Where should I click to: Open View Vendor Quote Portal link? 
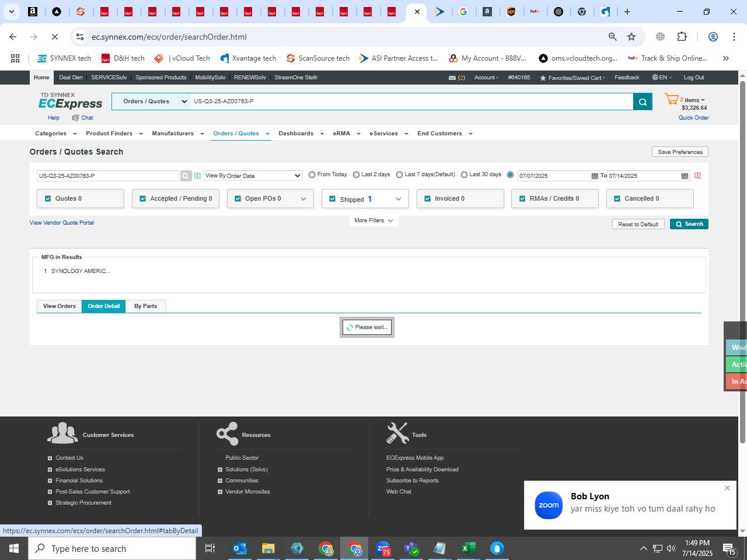coord(62,223)
